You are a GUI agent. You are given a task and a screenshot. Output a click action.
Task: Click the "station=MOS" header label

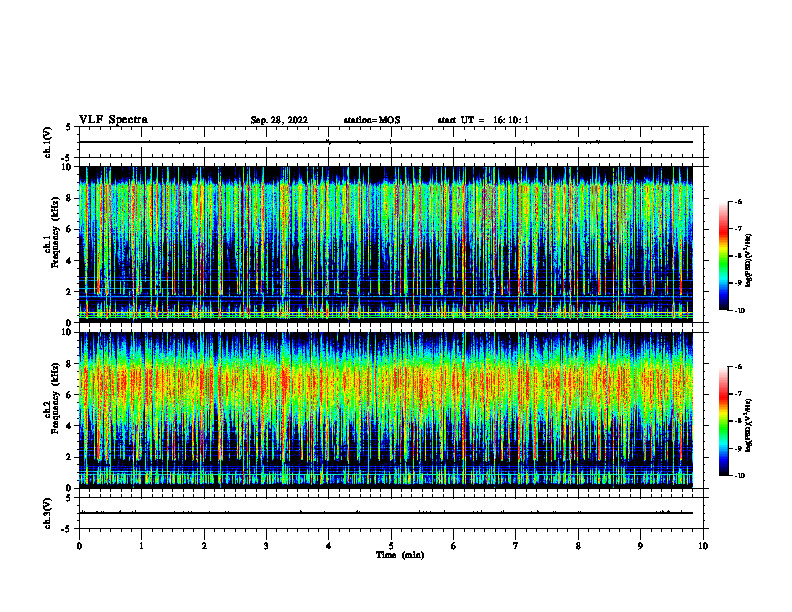coord(372,120)
